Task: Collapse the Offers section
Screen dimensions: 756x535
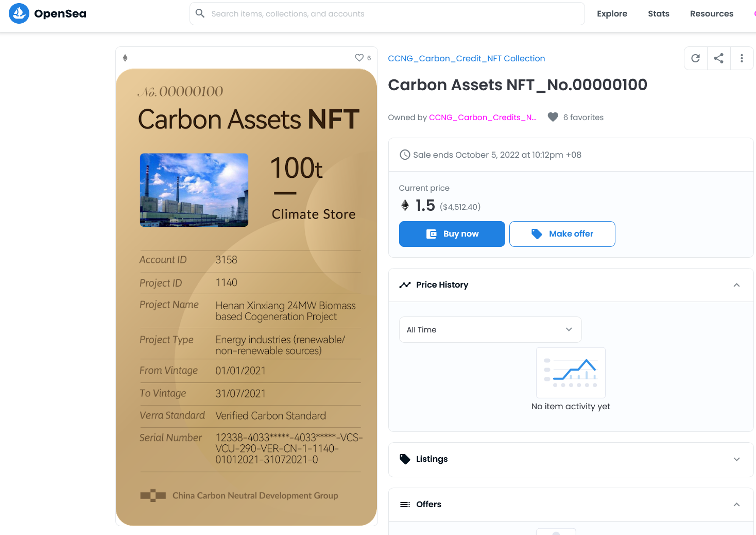Action: (x=736, y=505)
